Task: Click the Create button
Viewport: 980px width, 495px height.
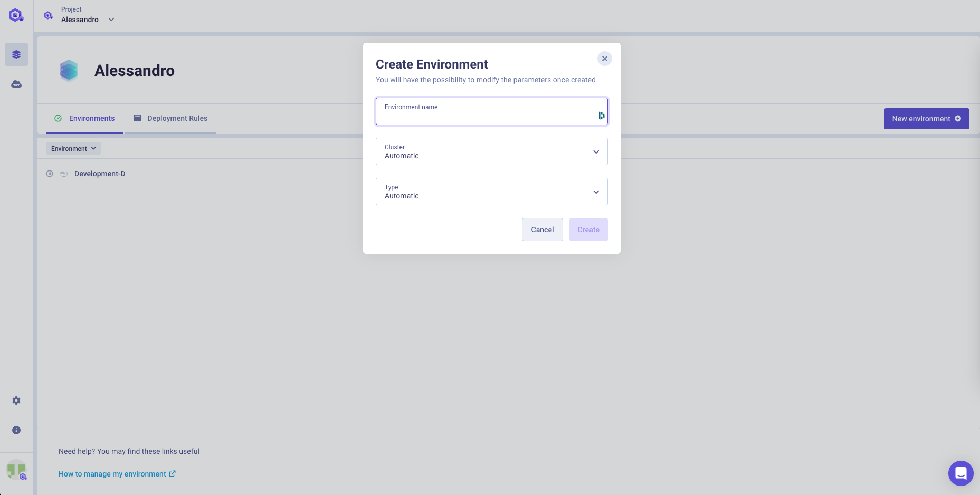Action: [x=588, y=230]
